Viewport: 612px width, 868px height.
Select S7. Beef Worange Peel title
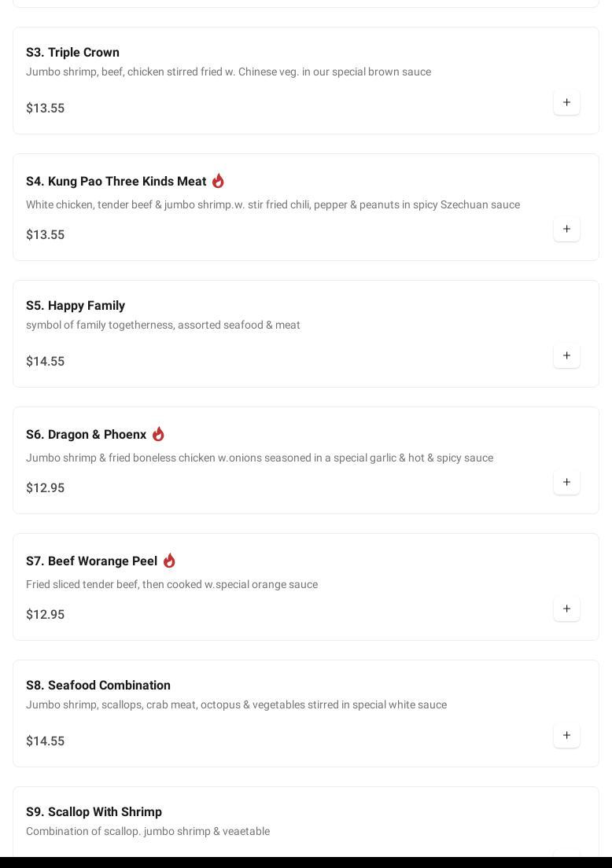pos(91,561)
